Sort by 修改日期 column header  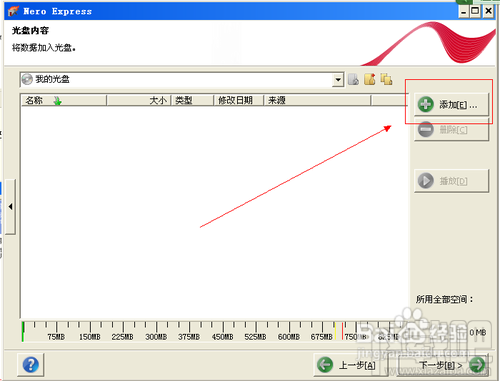(x=239, y=100)
